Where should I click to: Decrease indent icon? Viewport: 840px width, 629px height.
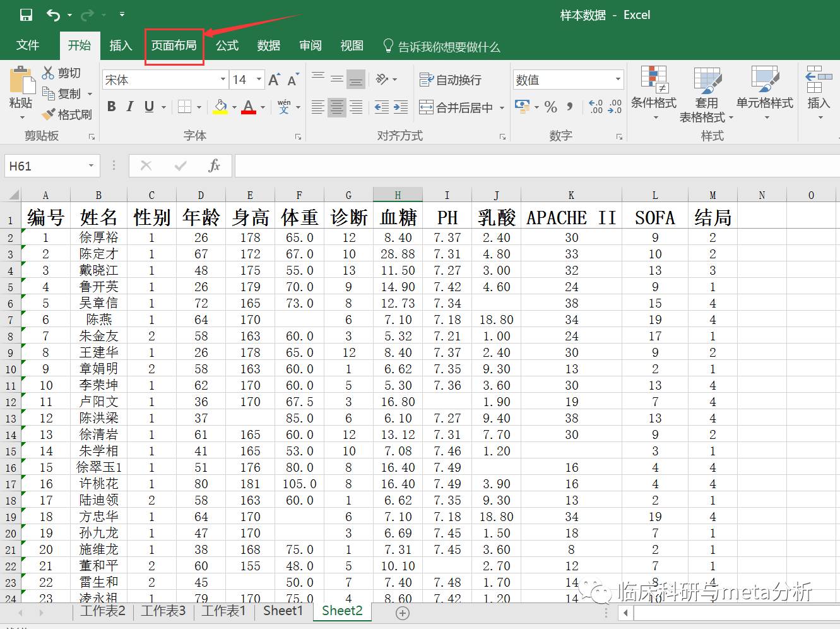click(x=382, y=107)
